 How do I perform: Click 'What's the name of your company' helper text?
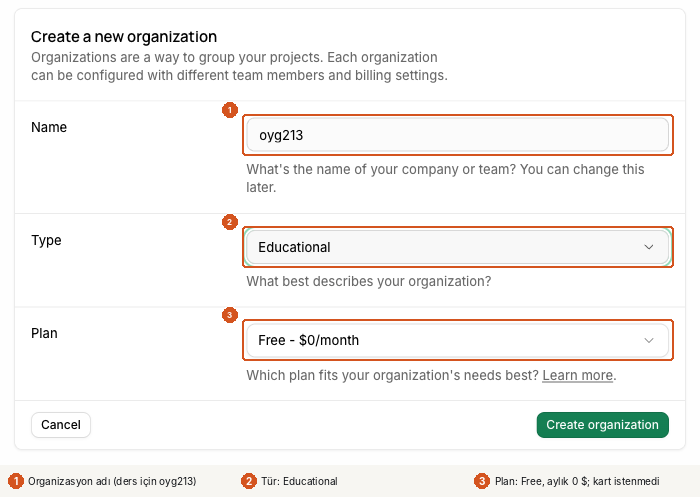(445, 178)
